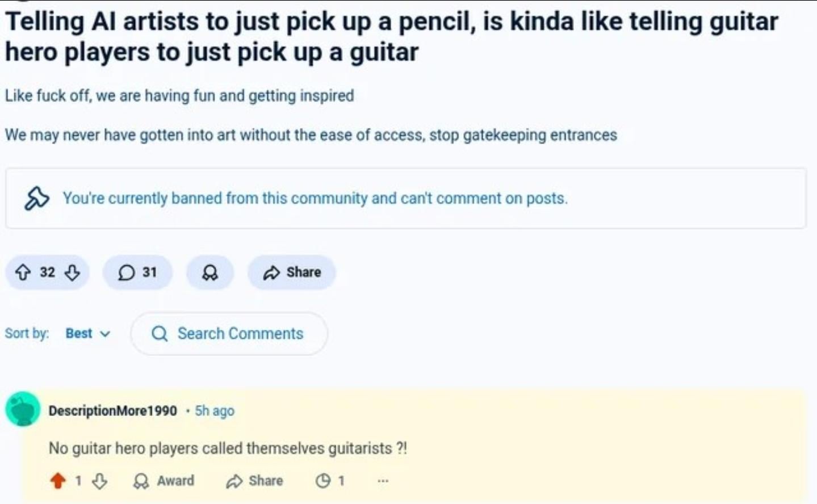Open the post's 31 comments

click(137, 272)
